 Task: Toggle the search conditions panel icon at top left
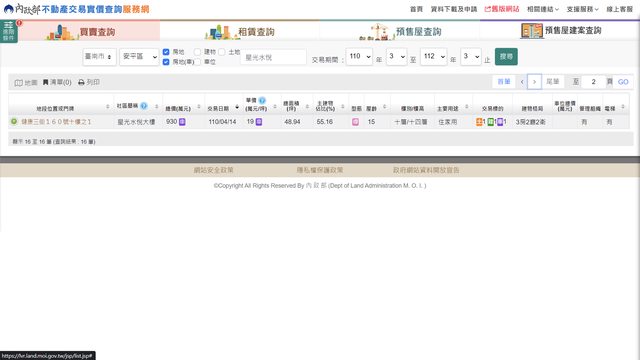[9, 31]
